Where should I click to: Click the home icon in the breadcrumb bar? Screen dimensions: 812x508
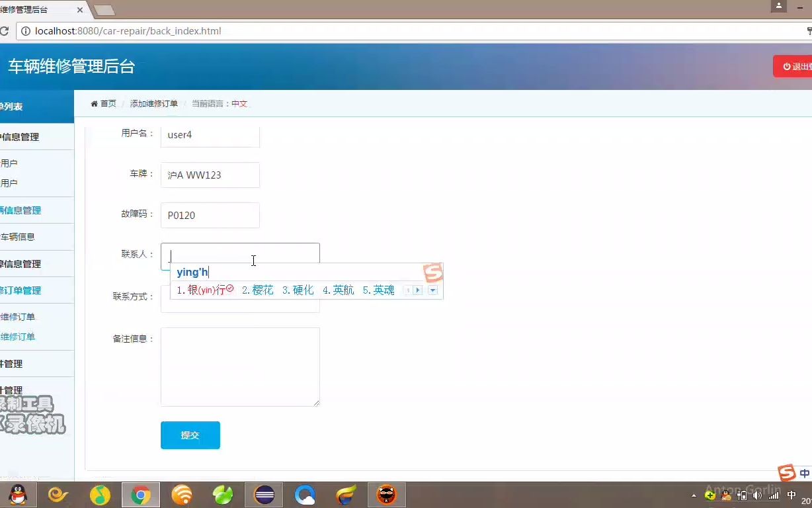(94, 103)
